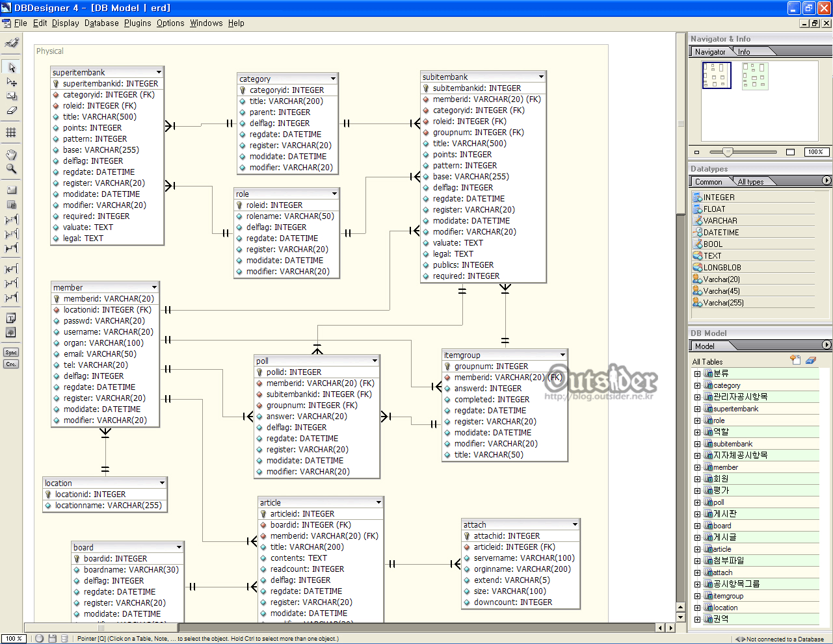Expand the itemgroup tree node
Screen dimensions: 833x644
coord(697,596)
